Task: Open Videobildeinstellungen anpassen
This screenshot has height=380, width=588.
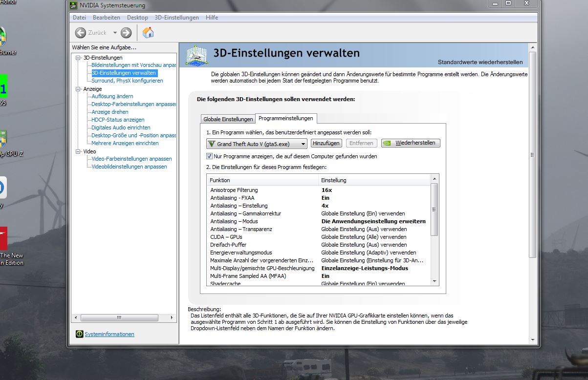Action: [x=129, y=167]
